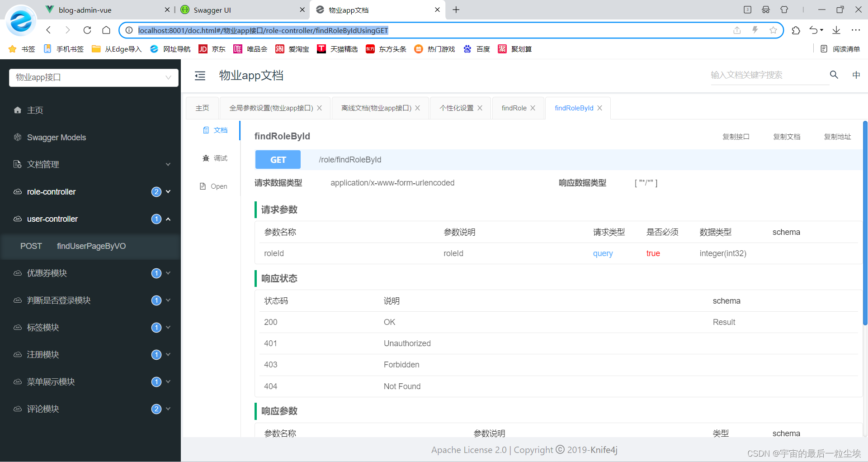Image resolution: width=868 pixels, height=462 pixels.
Task: Click 复制地址 button
Action: pyautogui.click(x=837, y=137)
